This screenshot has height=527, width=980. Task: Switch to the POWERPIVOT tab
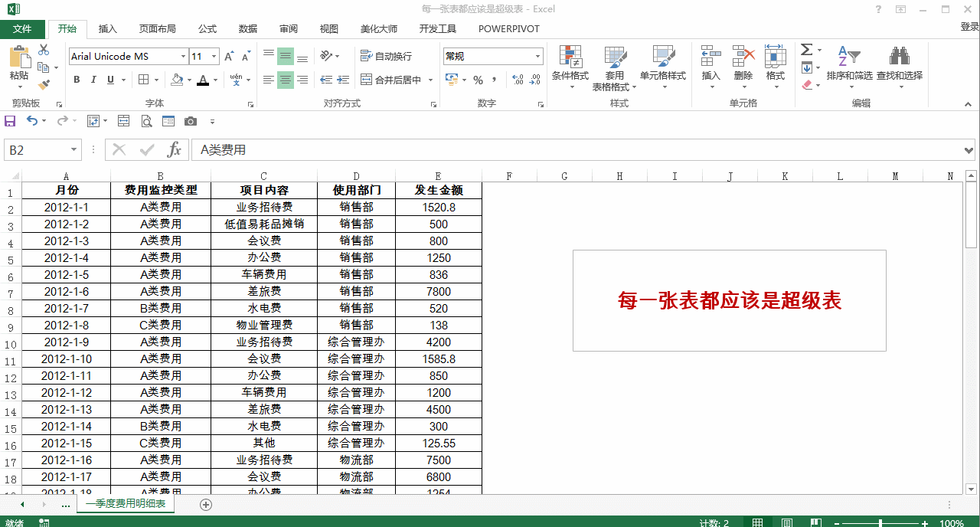(x=509, y=29)
